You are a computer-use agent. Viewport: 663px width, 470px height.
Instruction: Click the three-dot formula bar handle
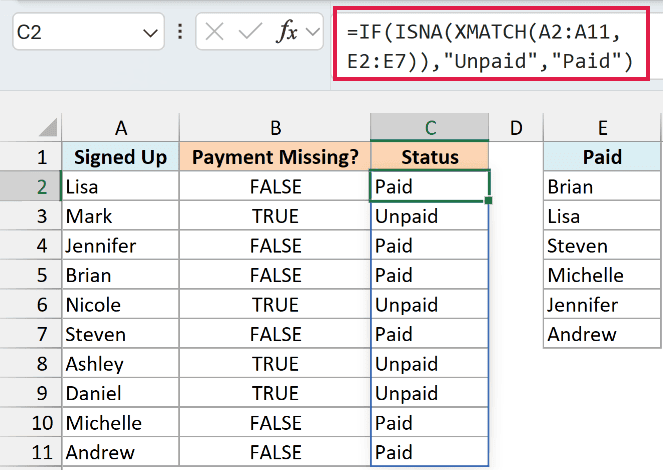click(x=180, y=32)
